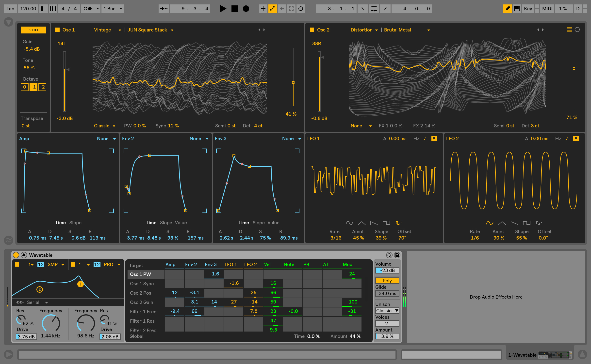This screenshot has height=364, width=591.
Task: Select the square wave shape for LFO 1
Action: (386, 223)
